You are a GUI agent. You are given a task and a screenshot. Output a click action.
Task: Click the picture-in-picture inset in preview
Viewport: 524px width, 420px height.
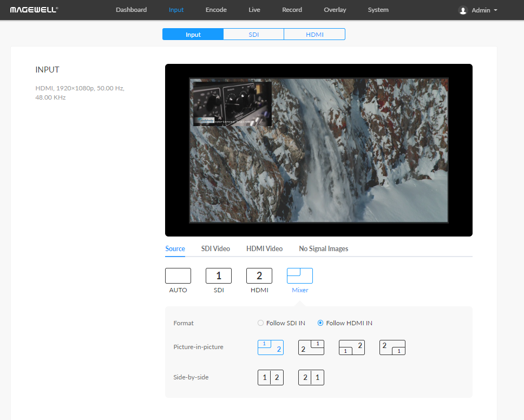pyautogui.click(x=232, y=103)
